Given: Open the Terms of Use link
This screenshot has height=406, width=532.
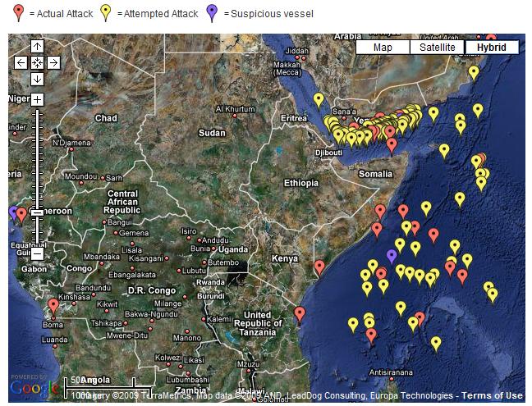Looking at the screenshot, I should (x=492, y=395).
